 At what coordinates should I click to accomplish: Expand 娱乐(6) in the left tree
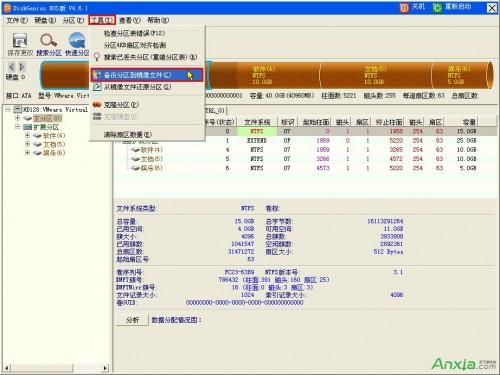coord(27,153)
